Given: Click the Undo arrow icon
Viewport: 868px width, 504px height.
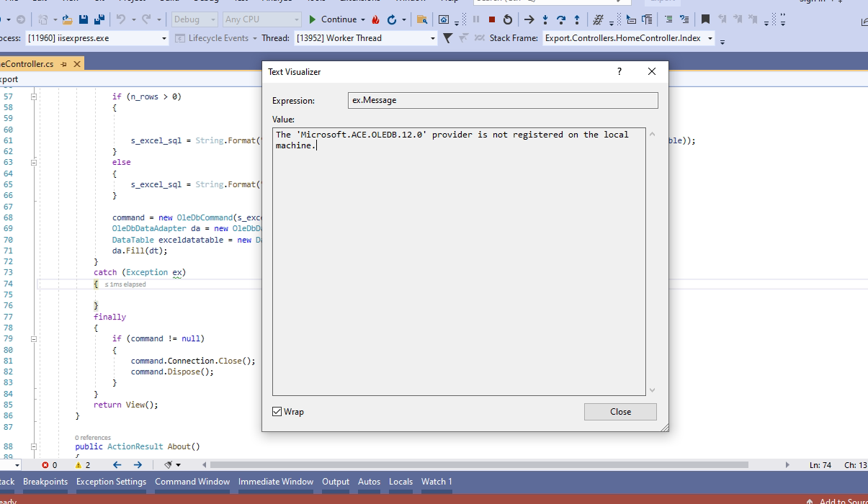Looking at the screenshot, I should click(x=121, y=19).
